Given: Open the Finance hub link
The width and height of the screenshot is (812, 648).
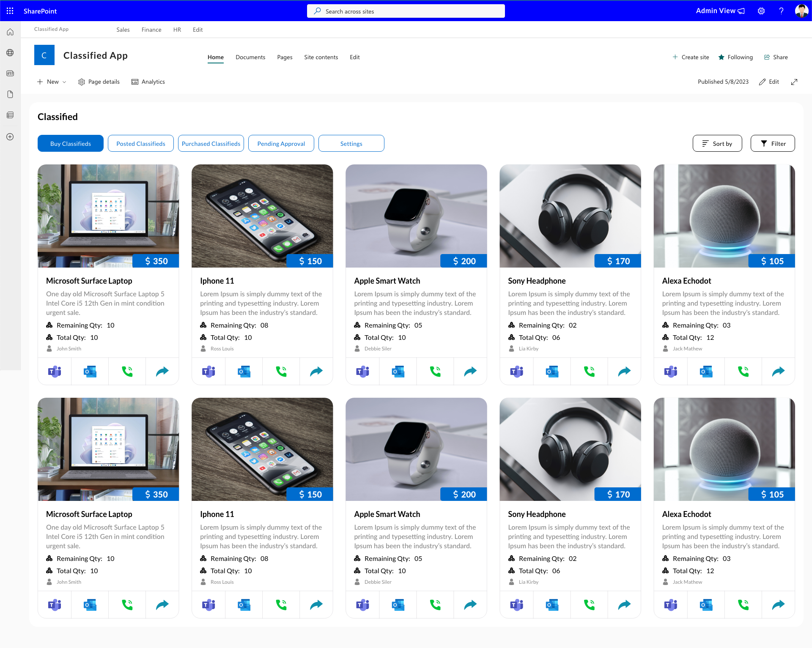Looking at the screenshot, I should pyautogui.click(x=151, y=30).
